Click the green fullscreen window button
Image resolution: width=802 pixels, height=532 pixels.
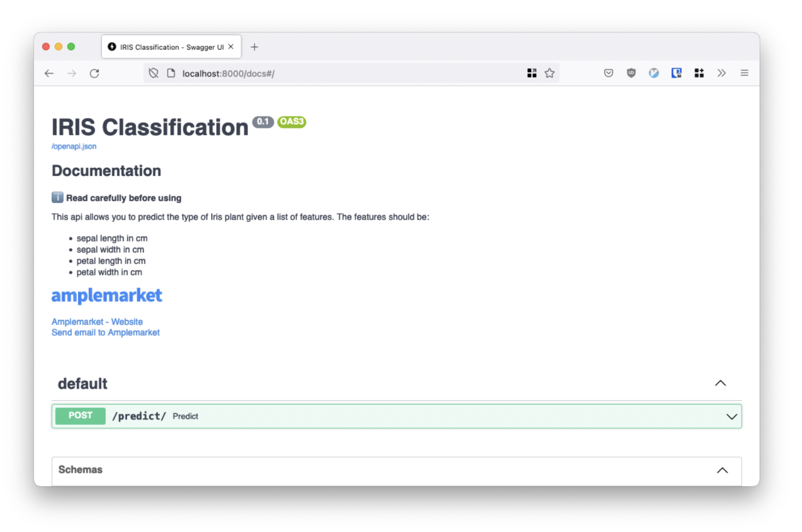[71, 46]
